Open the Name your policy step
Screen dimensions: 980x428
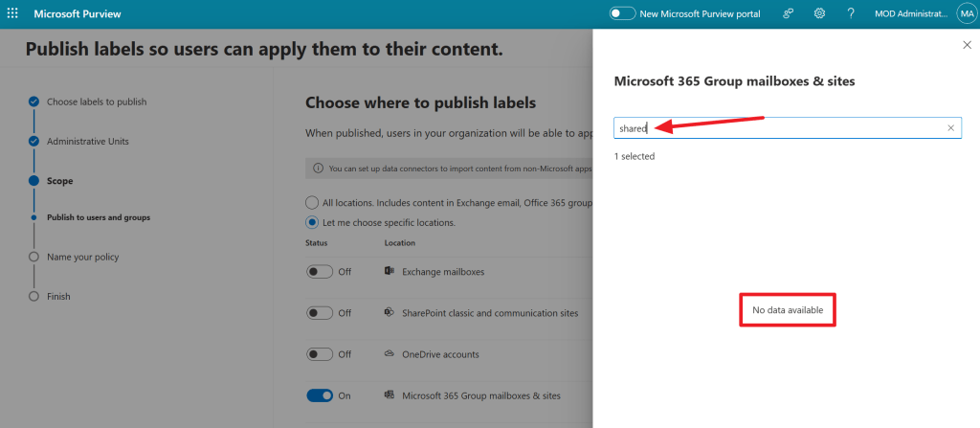point(82,257)
